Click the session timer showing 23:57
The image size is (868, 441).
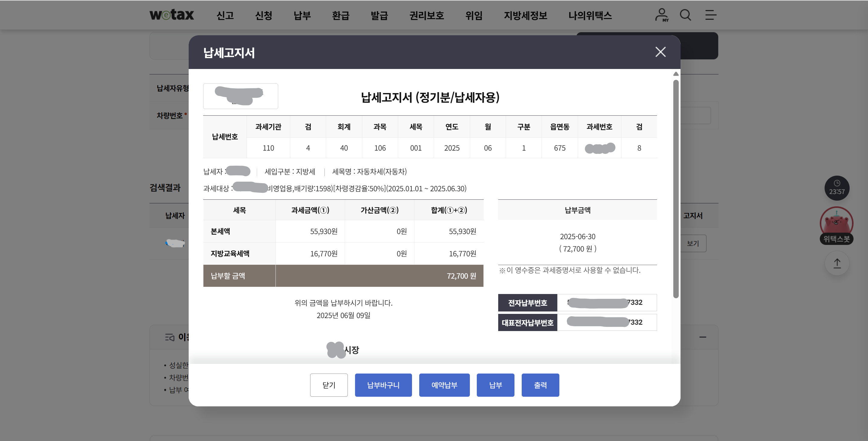coord(837,188)
